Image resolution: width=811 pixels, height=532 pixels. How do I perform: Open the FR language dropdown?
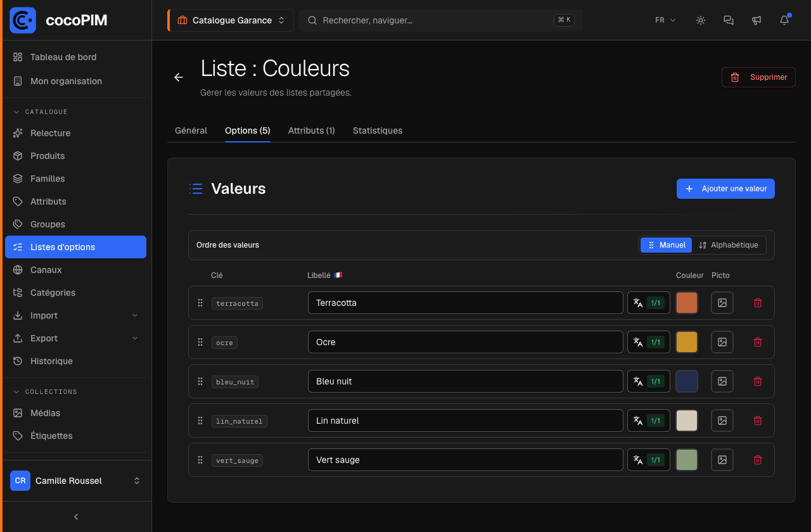(x=665, y=20)
